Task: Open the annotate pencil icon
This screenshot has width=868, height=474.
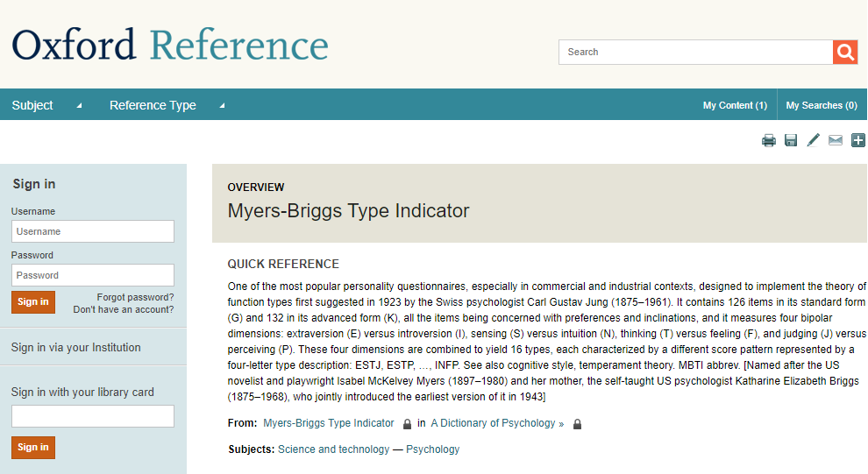Action: click(813, 140)
